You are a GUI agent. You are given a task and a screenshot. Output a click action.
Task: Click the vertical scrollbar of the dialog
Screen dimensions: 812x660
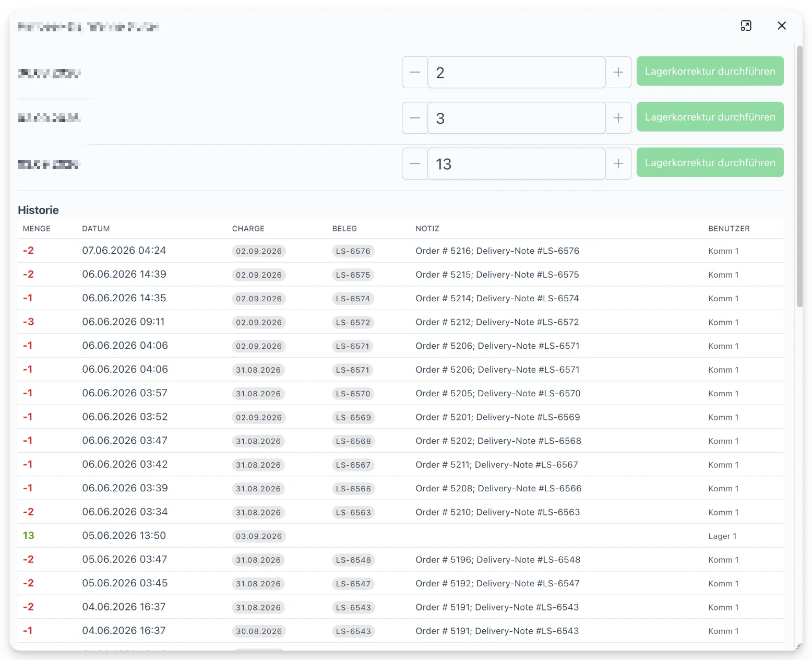(x=799, y=176)
